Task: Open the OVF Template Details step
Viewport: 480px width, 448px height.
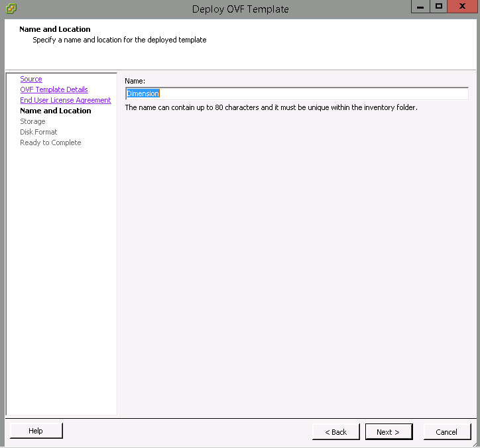Action: [x=54, y=89]
